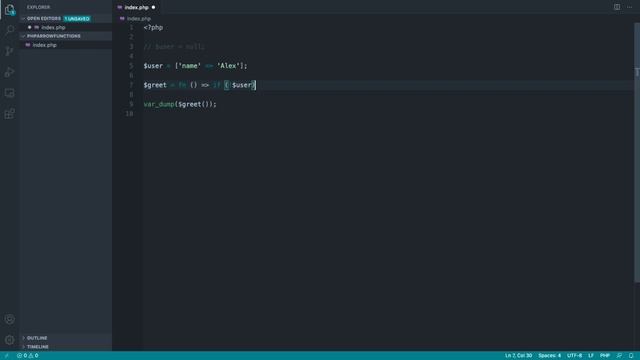Screen dimensions: 640x360
Task: Open the Accounts icon in activity bar
Action: [x=9, y=319]
